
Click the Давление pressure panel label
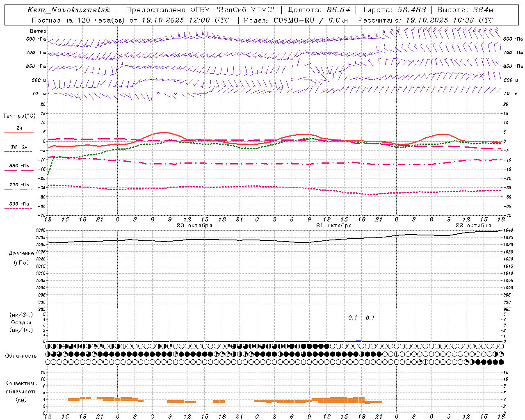[21, 253]
